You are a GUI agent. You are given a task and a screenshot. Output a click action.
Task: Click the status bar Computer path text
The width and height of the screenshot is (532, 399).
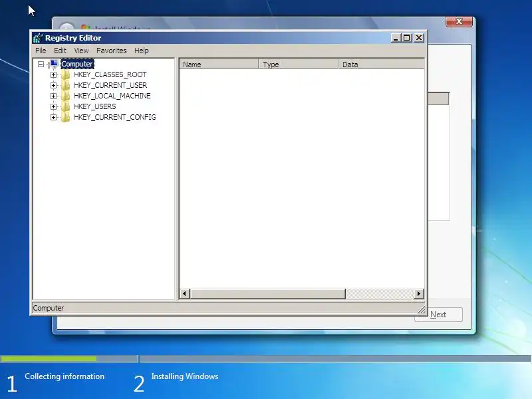tap(48, 308)
